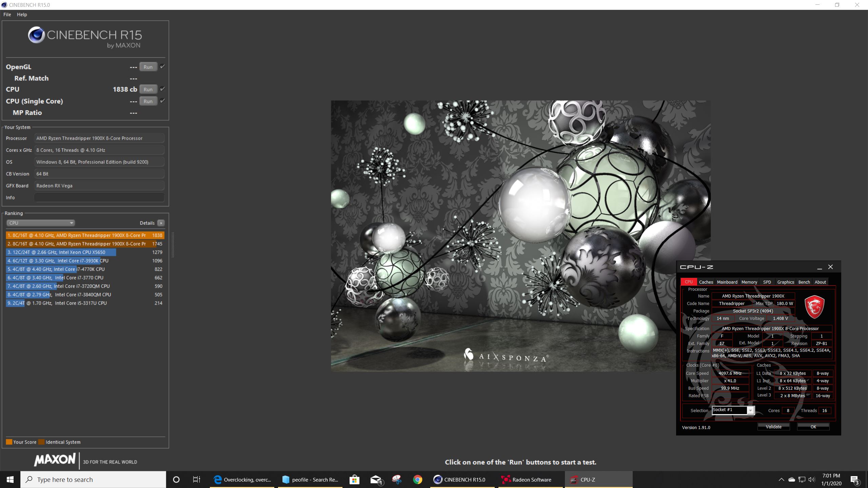This screenshot has height=488, width=868.
Task: Select the Intel Core i7-4770K ranking row
Action: tap(85, 269)
